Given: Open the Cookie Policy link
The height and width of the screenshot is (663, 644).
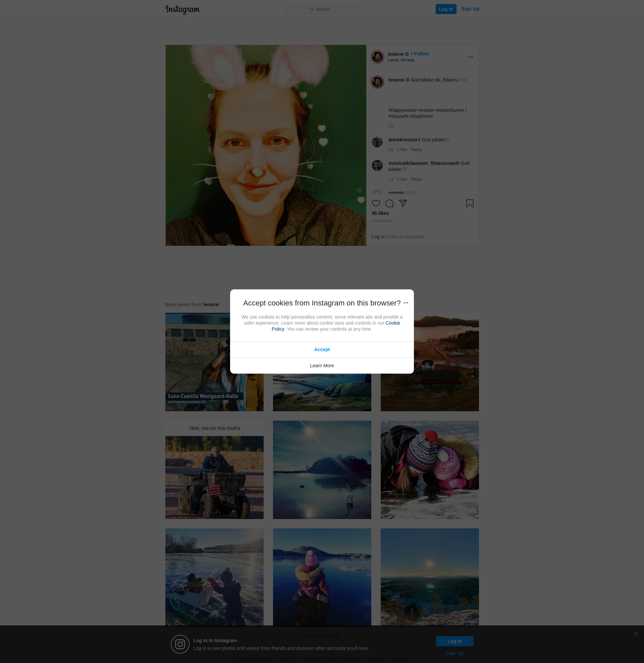Looking at the screenshot, I should pyautogui.click(x=392, y=323).
